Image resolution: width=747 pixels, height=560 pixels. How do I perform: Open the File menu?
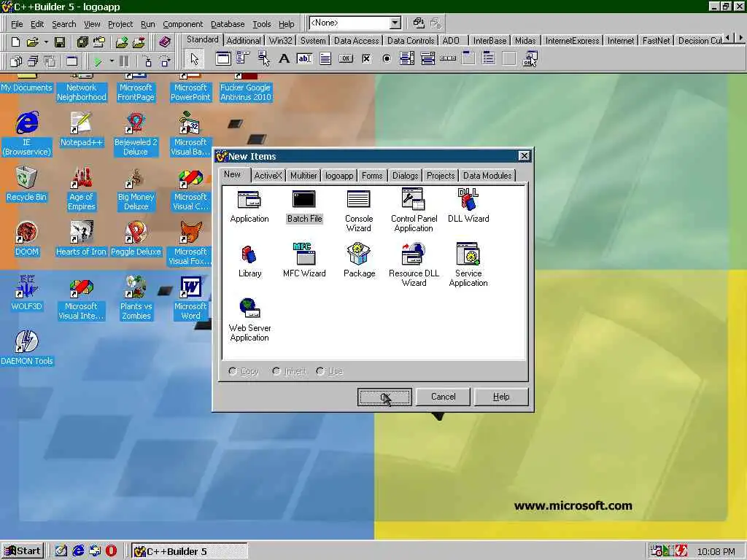17,24
